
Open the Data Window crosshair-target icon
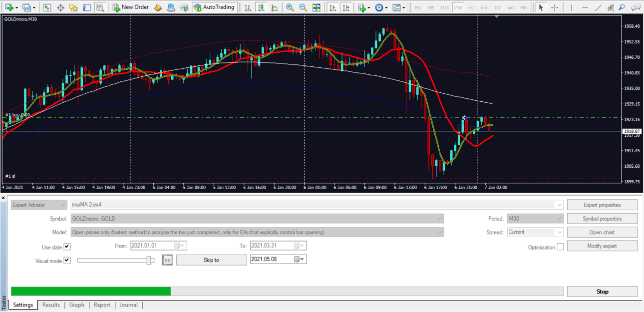(x=60, y=7)
